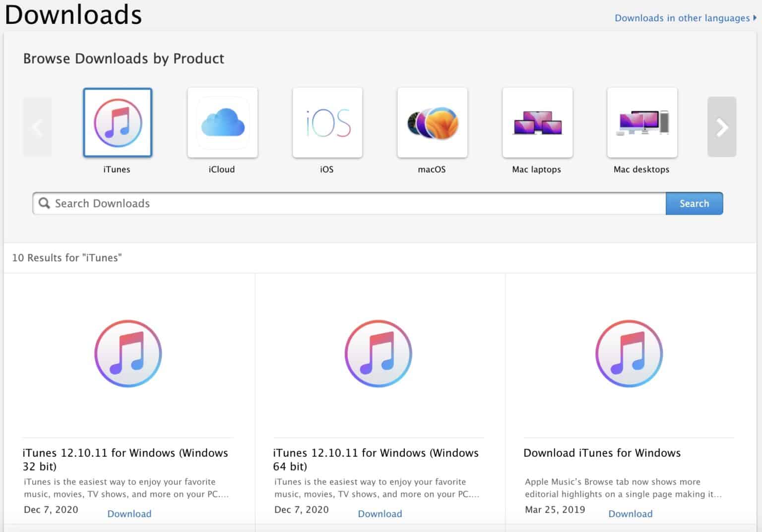Browse downloads for Mac laptops

coord(537,122)
